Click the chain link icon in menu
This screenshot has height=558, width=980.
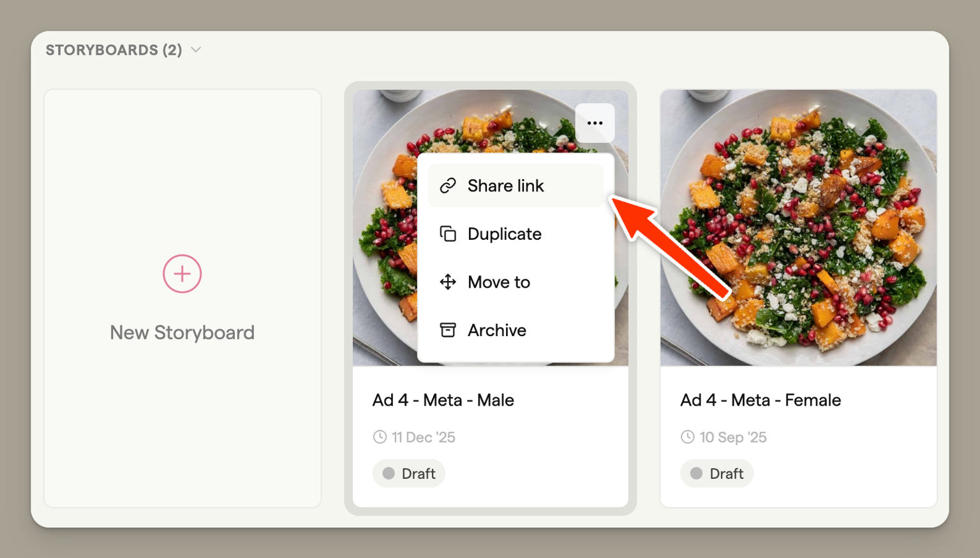(x=448, y=186)
